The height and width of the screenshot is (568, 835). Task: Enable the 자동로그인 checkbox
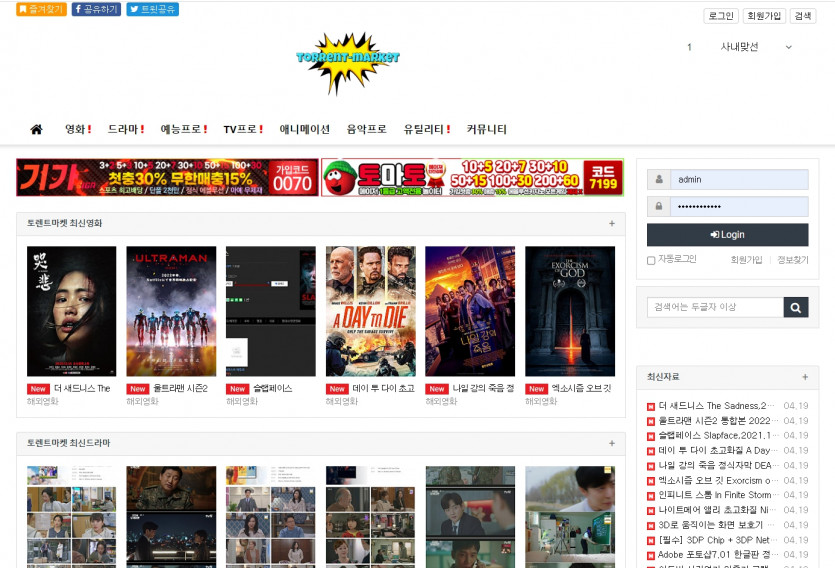pyautogui.click(x=652, y=260)
